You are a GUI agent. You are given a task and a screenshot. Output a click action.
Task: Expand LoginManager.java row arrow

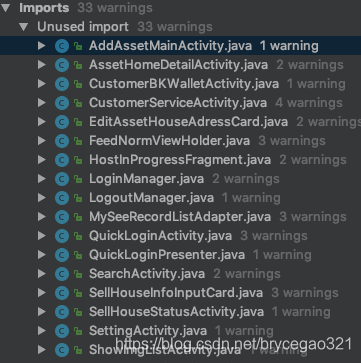coord(42,179)
